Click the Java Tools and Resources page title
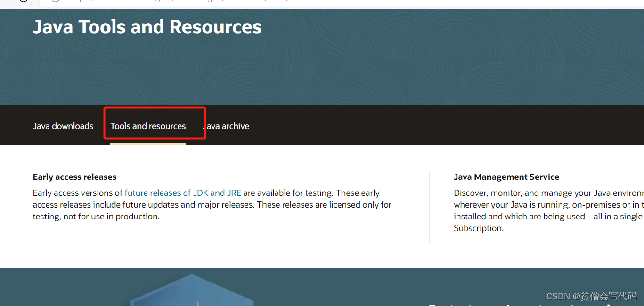This screenshot has height=306, width=644. tap(147, 27)
